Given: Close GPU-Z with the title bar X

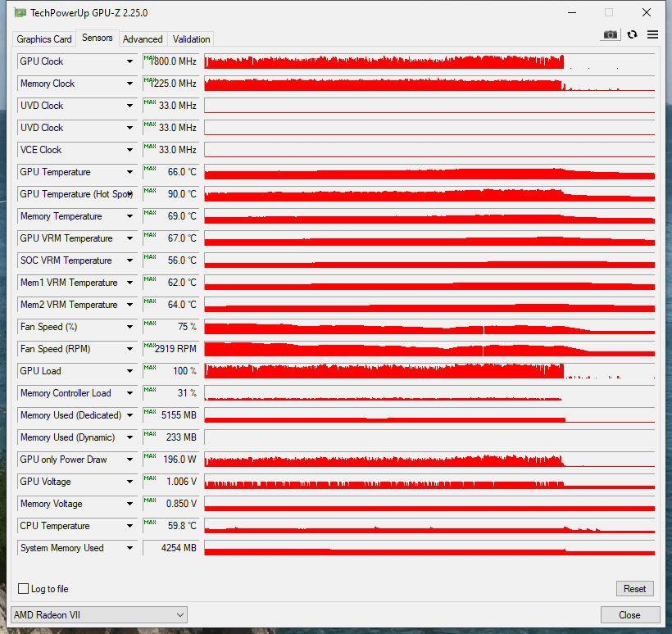Looking at the screenshot, I should coord(647,13).
